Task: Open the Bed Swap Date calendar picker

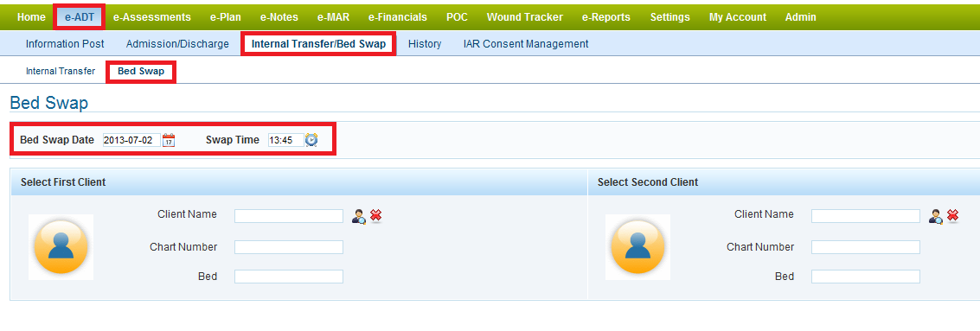Action: tap(169, 141)
